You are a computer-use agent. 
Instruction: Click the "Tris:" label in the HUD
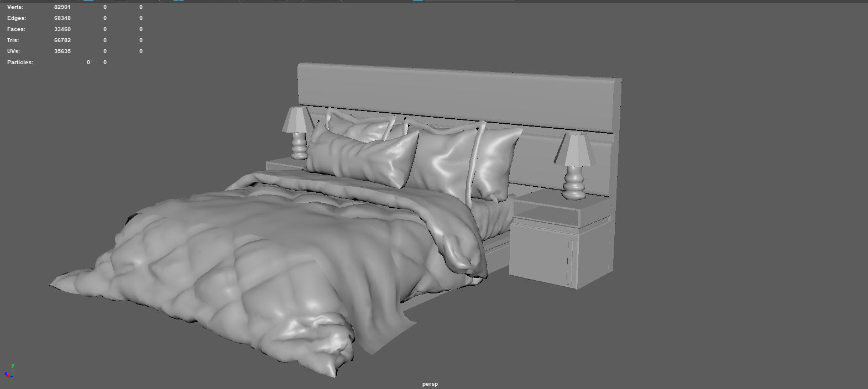click(x=13, y=40)
